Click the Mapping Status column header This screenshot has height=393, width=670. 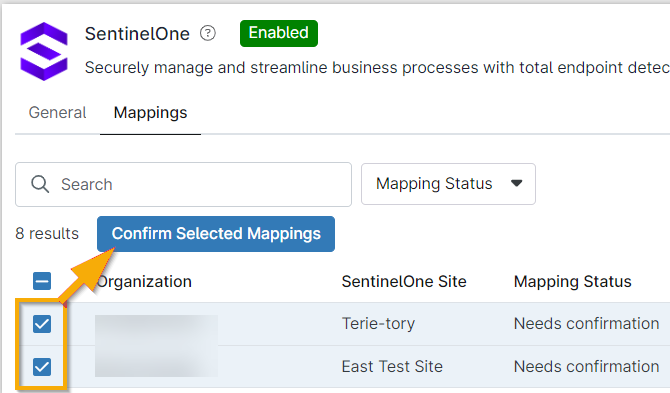point(573,282)
